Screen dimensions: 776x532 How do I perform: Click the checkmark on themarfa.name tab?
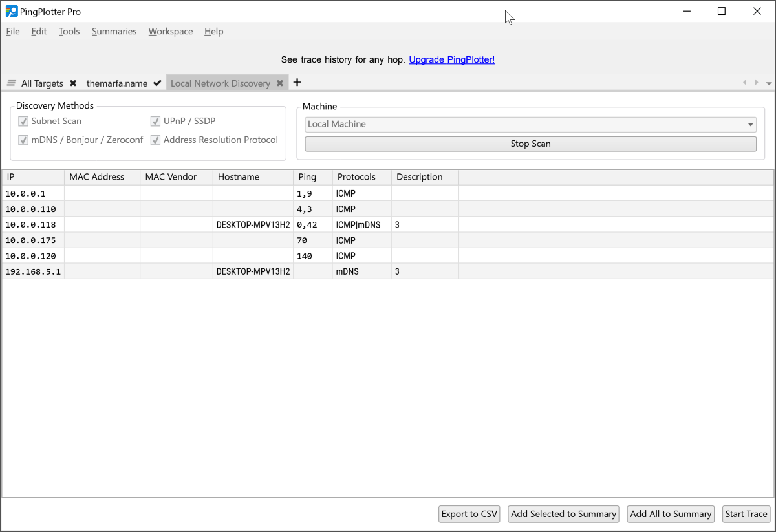click(x=157, y=83)
